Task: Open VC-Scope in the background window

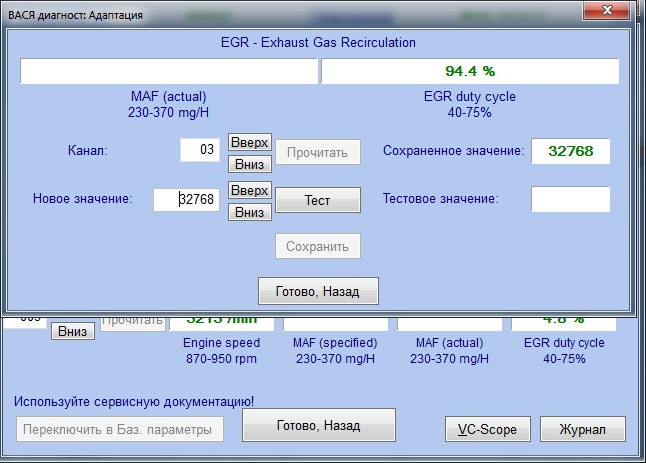Action: (488, 429)
